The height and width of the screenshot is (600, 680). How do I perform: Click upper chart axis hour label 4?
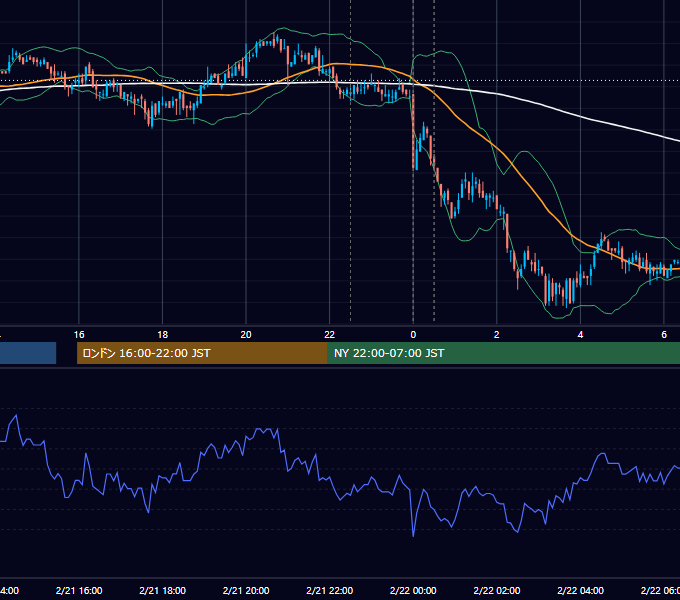[580, 335]
